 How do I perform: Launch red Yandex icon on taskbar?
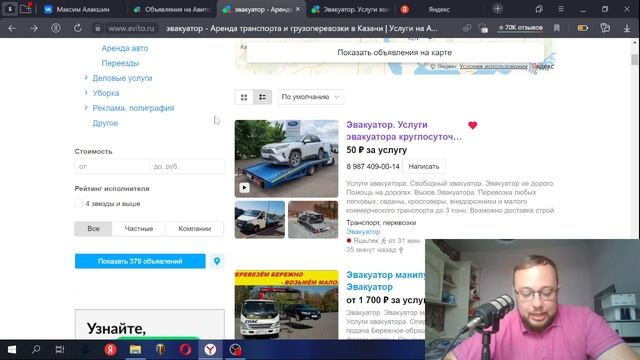pos(110,349)
